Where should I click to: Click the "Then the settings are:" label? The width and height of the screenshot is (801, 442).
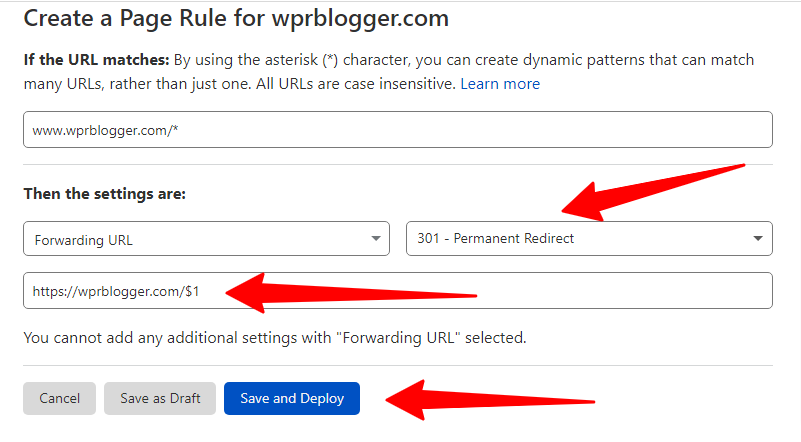105,193
